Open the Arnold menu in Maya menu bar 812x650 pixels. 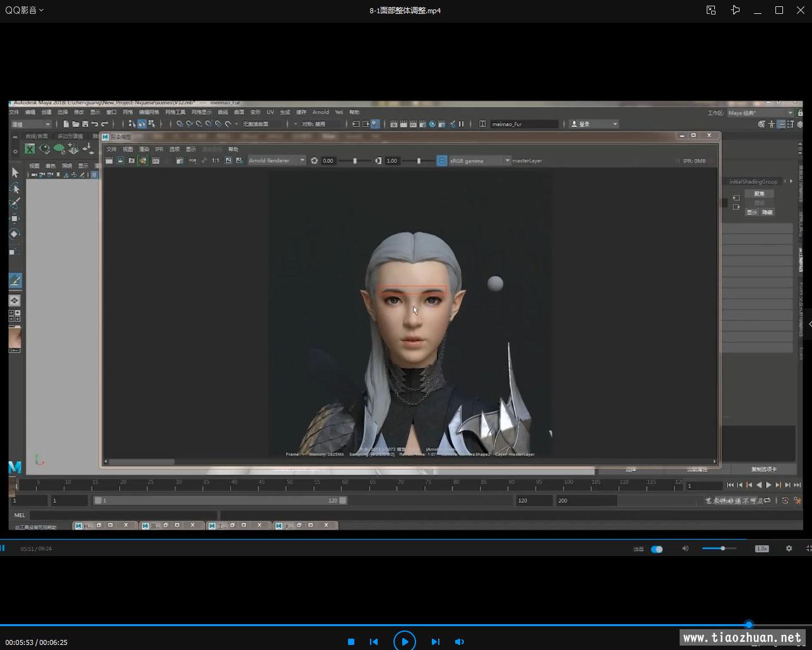(x=320, y=112)
